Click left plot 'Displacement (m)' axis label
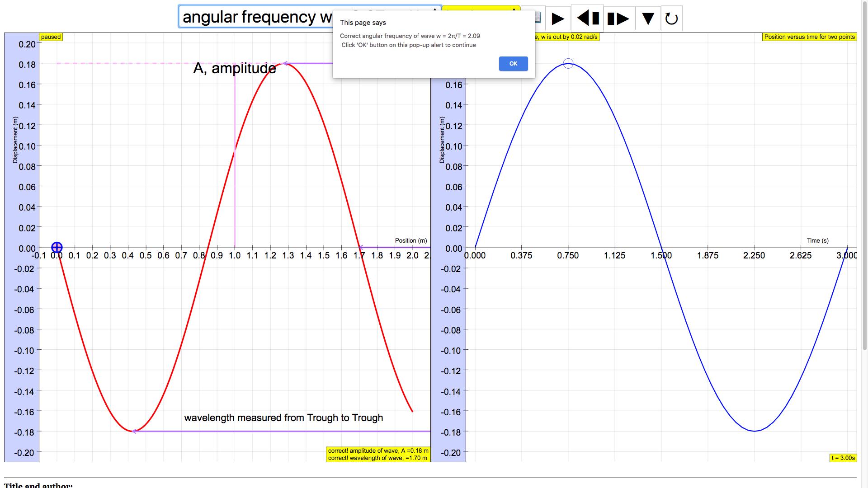Screen dimensions: 868x488 [15, 140]
